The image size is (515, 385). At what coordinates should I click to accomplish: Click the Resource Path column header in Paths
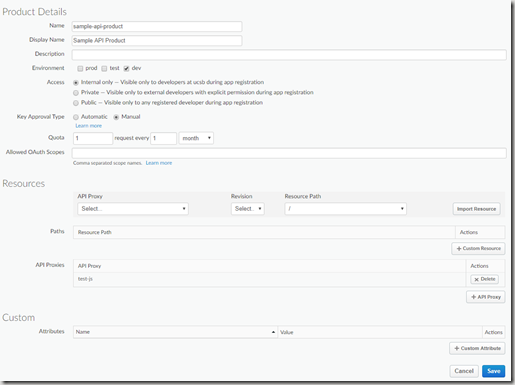[x=95, y=232]
